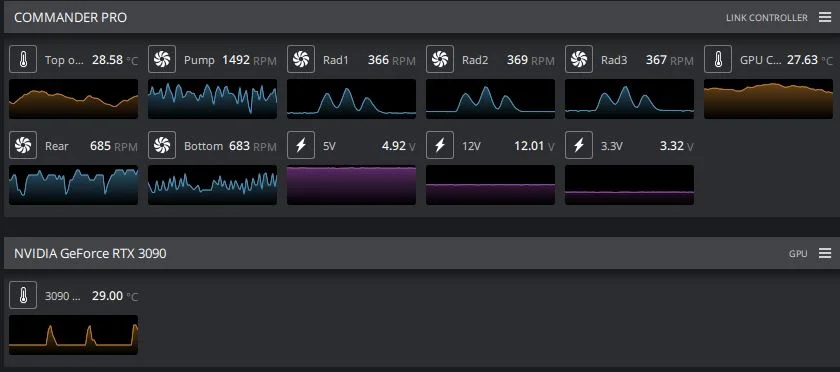Click the COMMANDER PRO header title

point(70,18)
